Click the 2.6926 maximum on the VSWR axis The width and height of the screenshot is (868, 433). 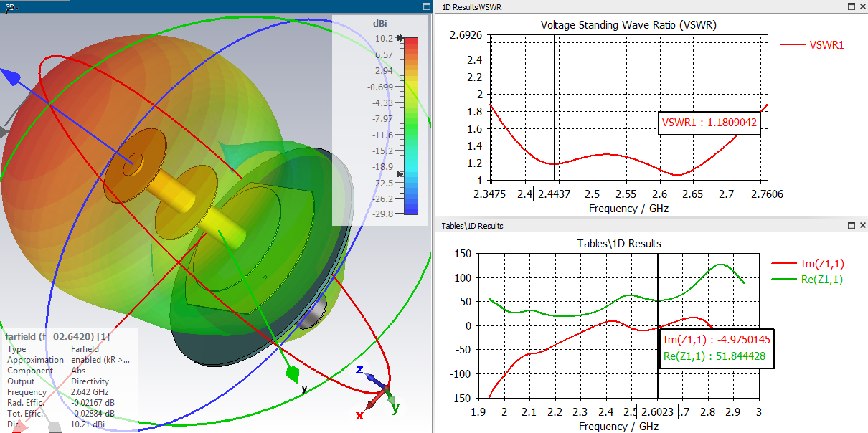pyautogui.click(x=465, y=35)
